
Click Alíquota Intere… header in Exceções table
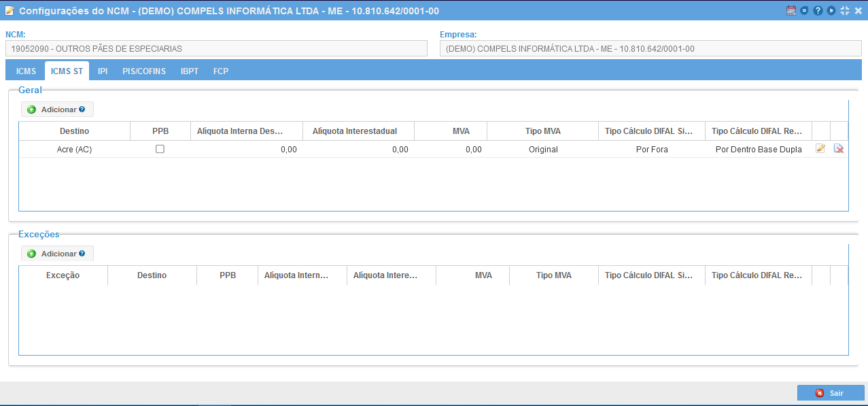pos(392,275)
